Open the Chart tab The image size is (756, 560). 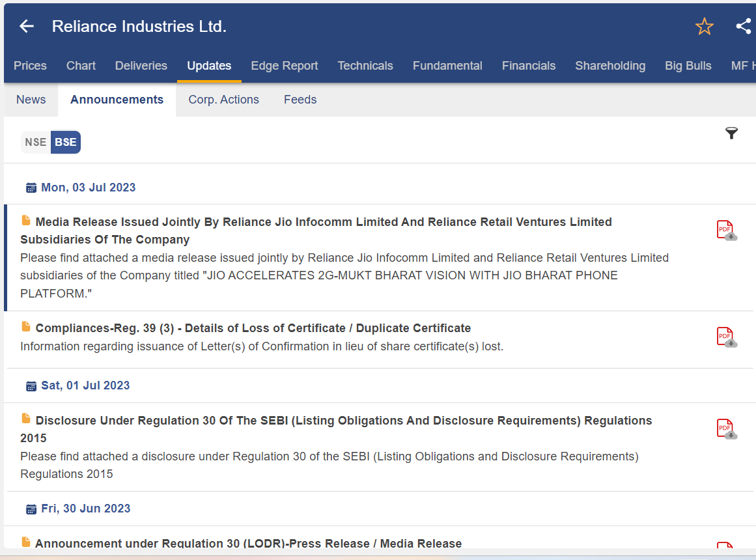point(81,66)
